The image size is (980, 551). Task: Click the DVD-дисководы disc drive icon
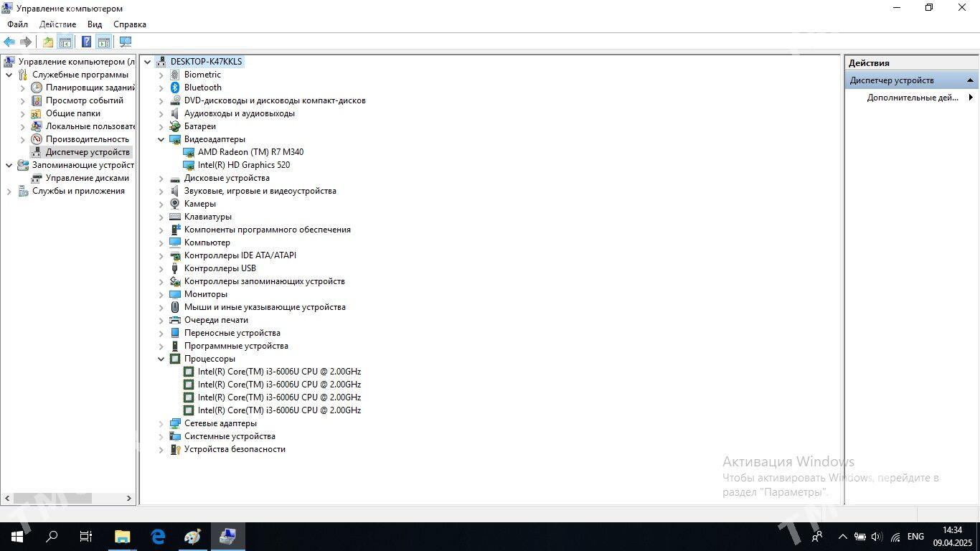pyautogui.click(x=175, y=100)
